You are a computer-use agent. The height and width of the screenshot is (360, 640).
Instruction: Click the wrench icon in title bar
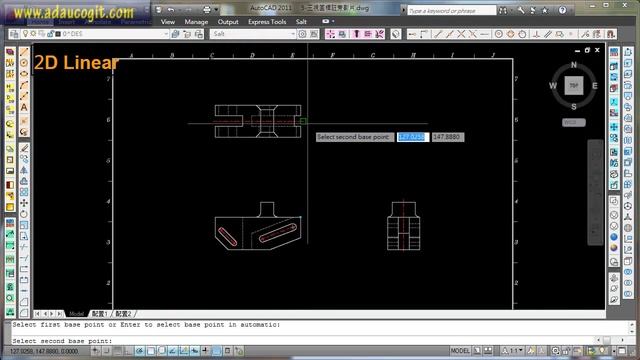click(x=521, y=11)
